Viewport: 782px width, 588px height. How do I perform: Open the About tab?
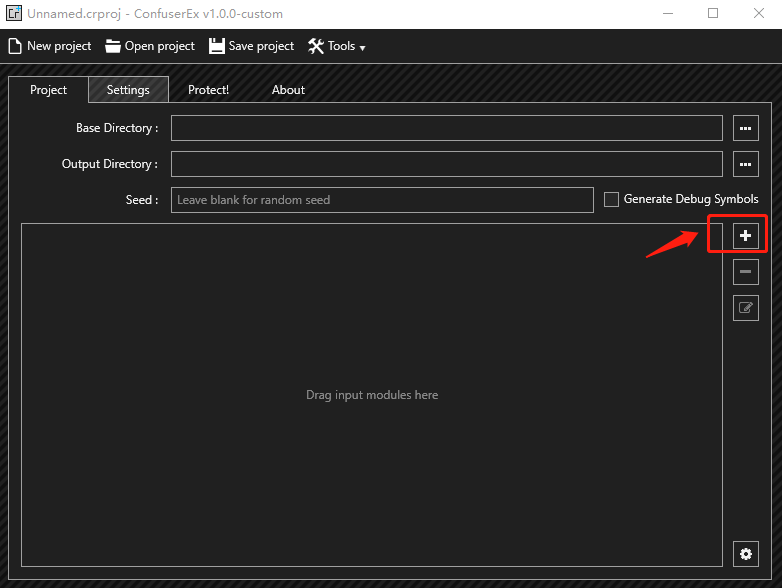pos(288,90)
